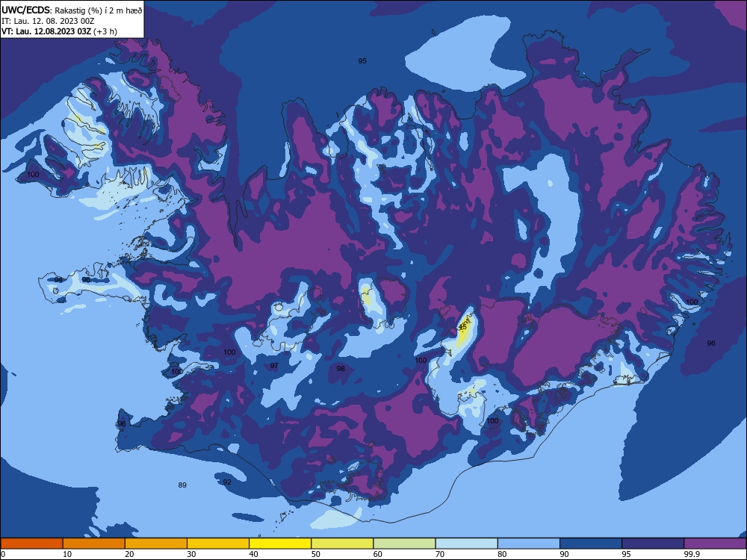The height and width of the screenshot is (560, 747).
Task: Click the '100' value in the Westfjords
Action: point(33,174)
